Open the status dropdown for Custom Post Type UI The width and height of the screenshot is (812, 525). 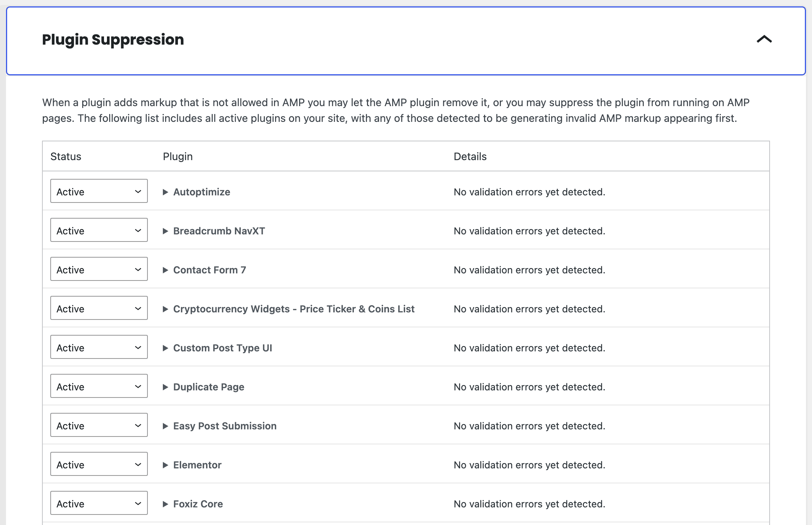(x=99, y=347)
